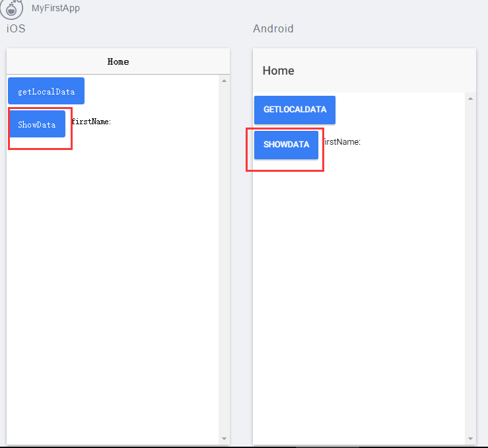Click Home title in iOS header

[x=118, y=61]
